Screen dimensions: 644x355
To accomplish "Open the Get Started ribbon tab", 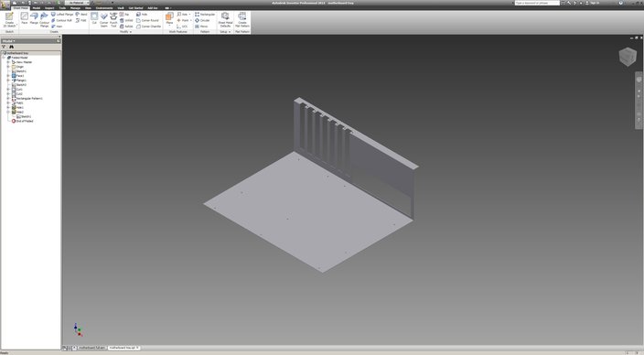I will [136, 8].
